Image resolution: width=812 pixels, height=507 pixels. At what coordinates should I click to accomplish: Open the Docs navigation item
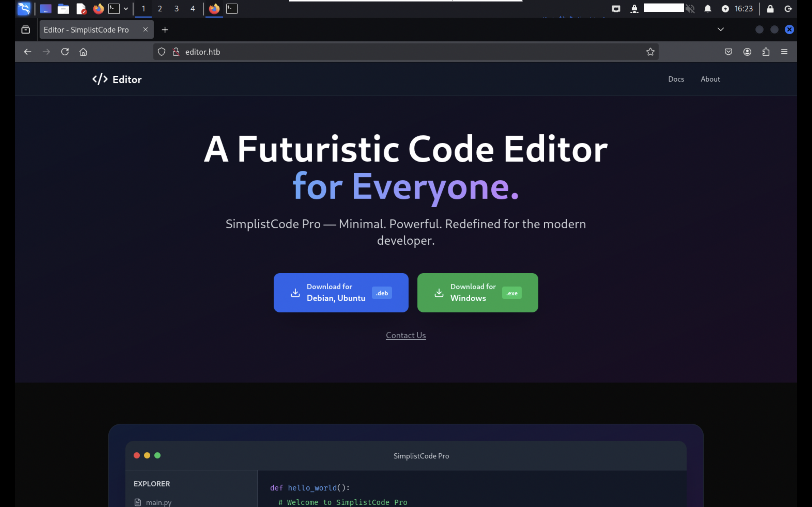pyautogui.click(x=676, y=79)
